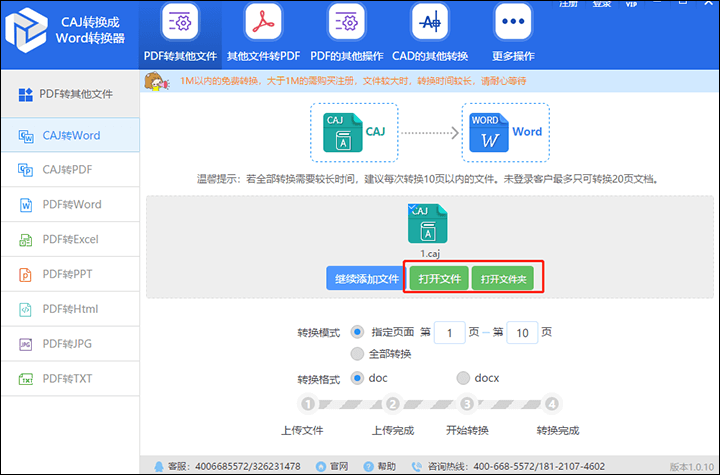This screenshot has height=475, width=720.
Task: Switch to CAJ转PDF in sidebar
Action: (70, 170)
